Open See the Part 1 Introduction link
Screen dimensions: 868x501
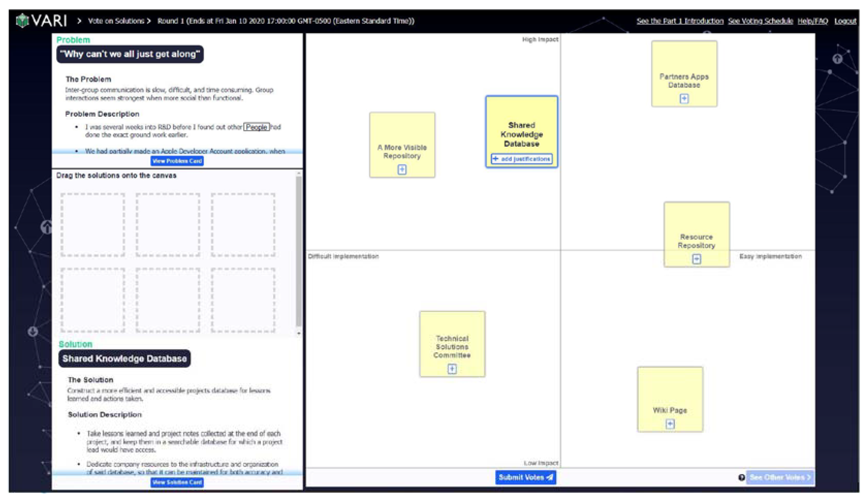pyautogui.click(x=680, y=21)
